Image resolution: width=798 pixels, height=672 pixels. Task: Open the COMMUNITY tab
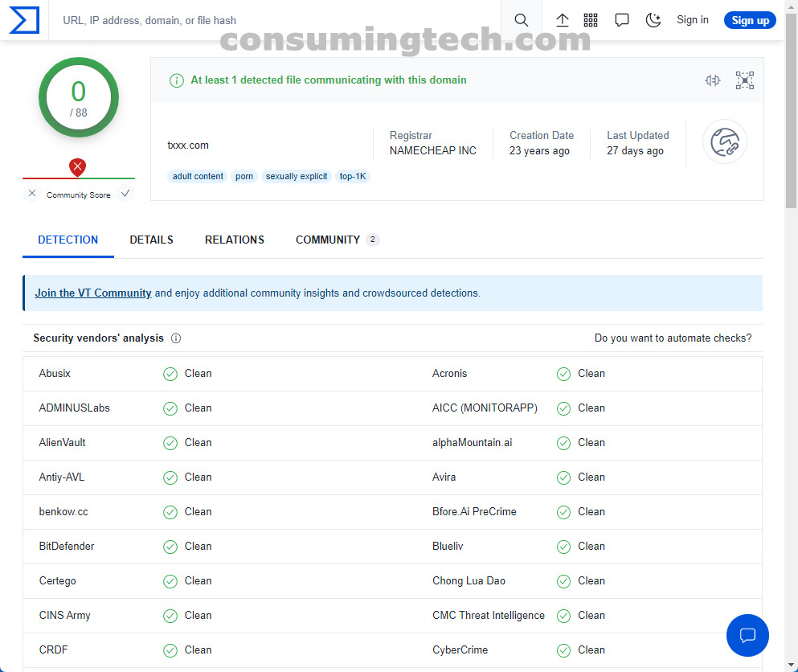(328, 240)
